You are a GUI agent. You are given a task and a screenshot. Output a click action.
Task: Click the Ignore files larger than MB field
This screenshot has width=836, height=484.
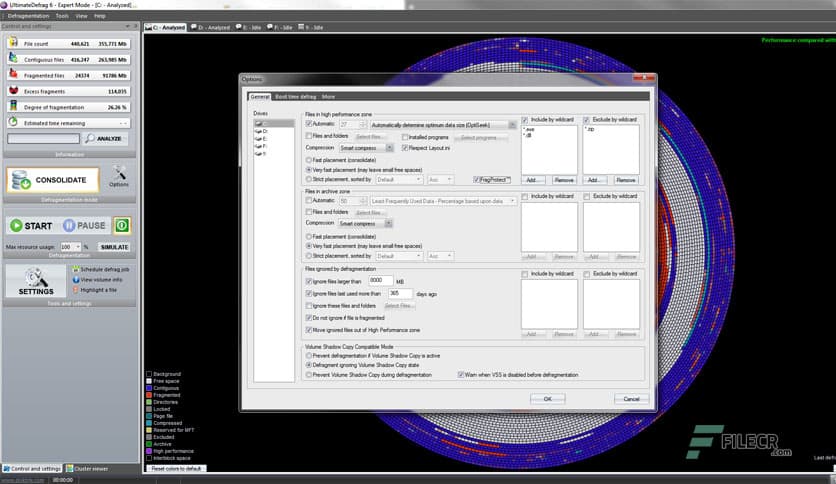coord(381,280)
